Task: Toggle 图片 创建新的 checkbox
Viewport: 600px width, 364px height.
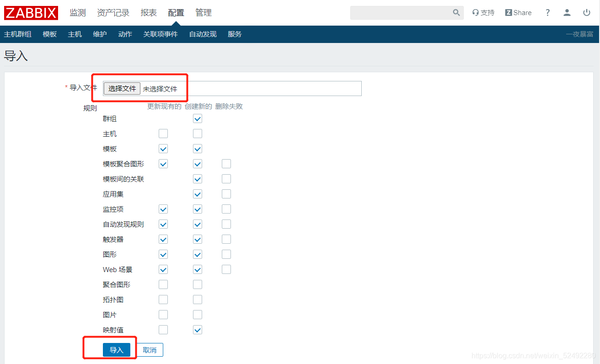Action: [x=198, y=315]
